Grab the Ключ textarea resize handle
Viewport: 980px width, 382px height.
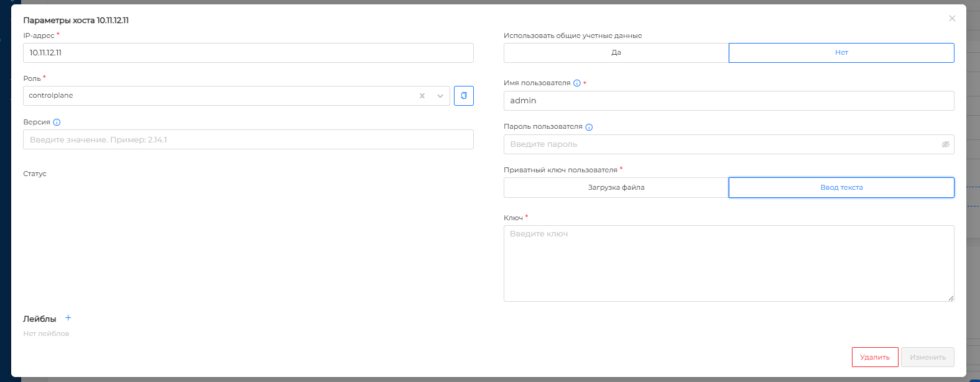[x=951, y=299]
